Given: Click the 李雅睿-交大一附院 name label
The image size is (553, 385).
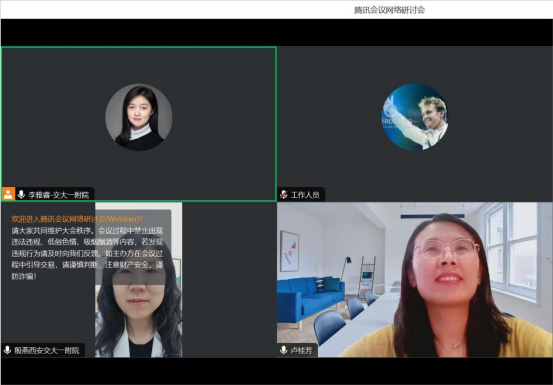Looking at the screenshot, I should click(x=59, y=195).
